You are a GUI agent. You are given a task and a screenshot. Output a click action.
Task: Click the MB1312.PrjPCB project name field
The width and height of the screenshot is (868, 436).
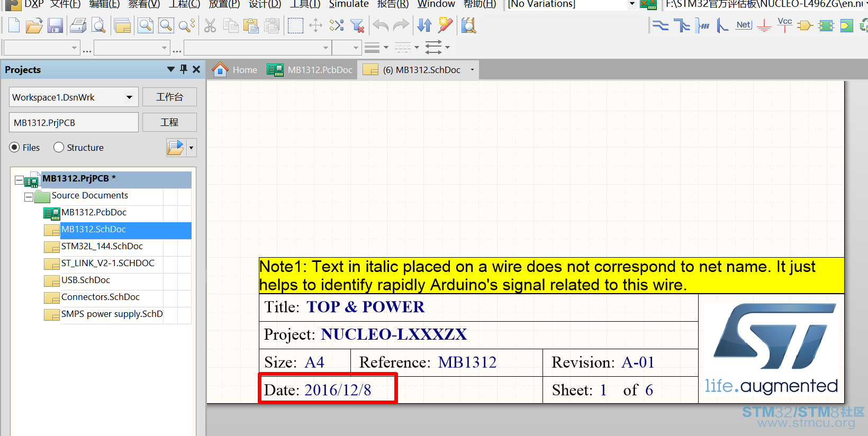74,122
